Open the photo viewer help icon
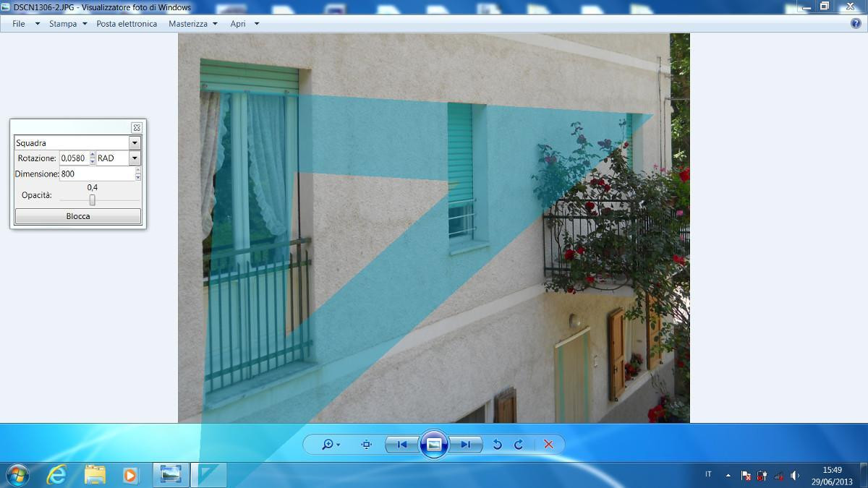Image resolution: width=868 pixels, height=488 pixels. [x=856, y=23]
